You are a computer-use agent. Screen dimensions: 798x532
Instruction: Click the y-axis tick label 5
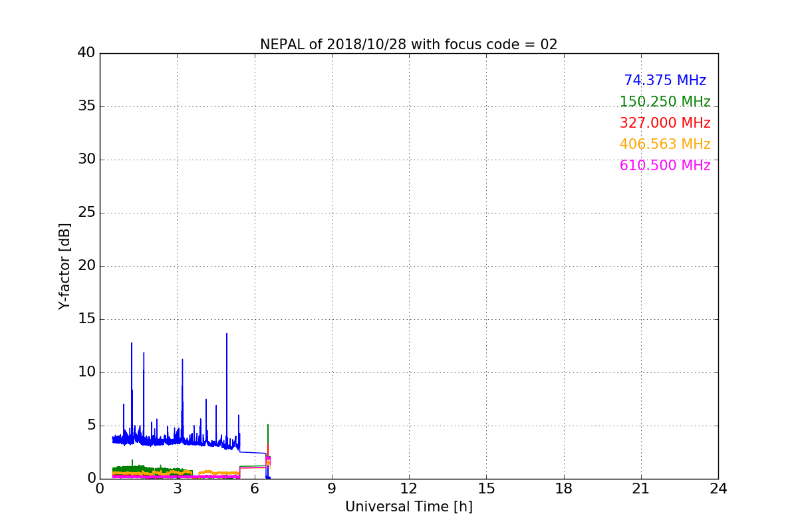pyautogui.click(x=90, y=426)
